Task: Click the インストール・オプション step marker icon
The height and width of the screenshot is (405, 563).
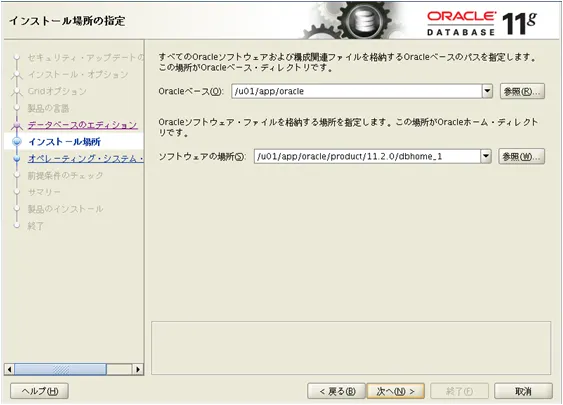Action: tap(17, 75)
